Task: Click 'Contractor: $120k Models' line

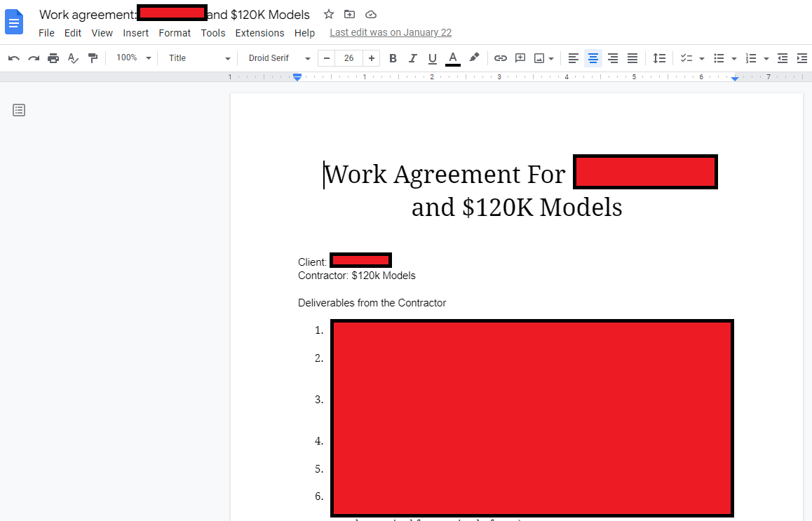Action: pos(357,276)
